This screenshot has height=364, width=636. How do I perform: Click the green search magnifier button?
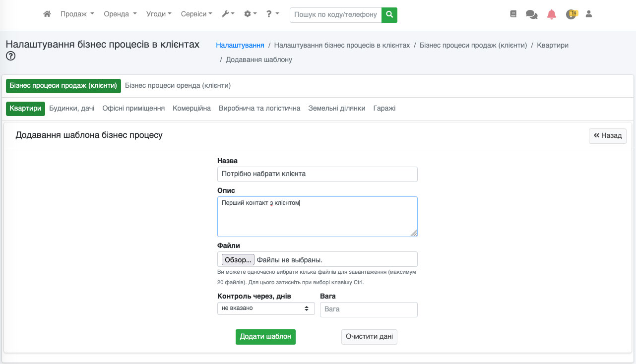tap(389, 14)
